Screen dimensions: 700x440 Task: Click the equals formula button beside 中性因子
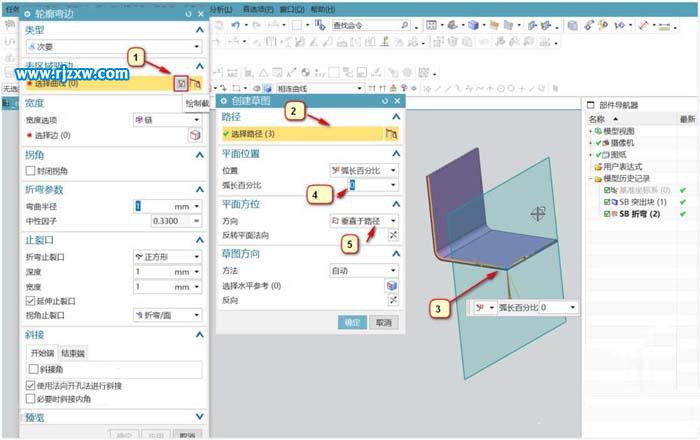coord(196,221)
